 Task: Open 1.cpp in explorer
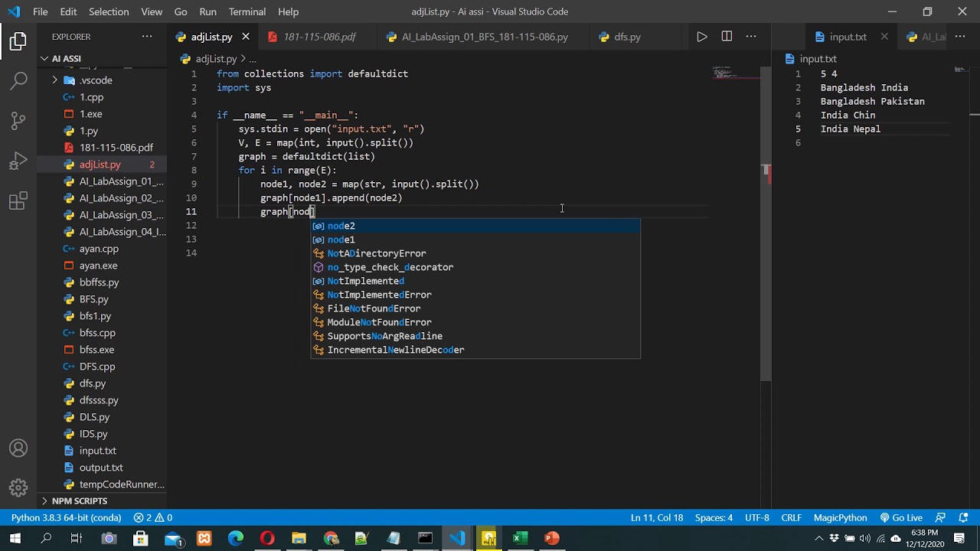(x=102, y=97)
